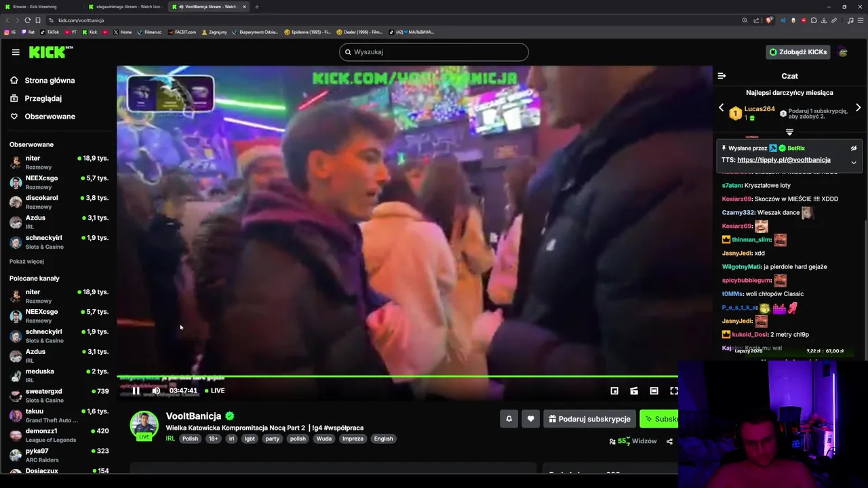This screenshot has height=488, width=868.
Task: Select the Wuda tag
Action: pyautogui.click(x=324, y=439)
